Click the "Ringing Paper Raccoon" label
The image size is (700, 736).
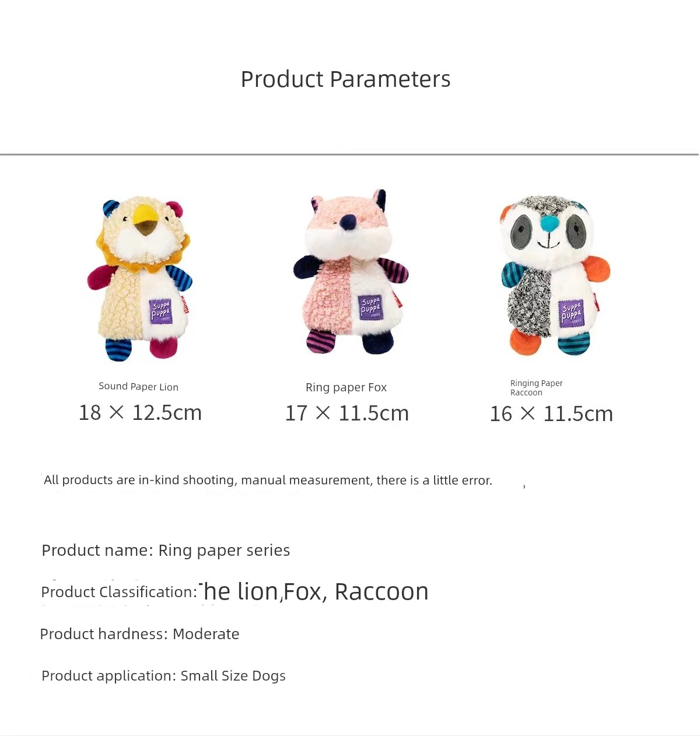click(536, 388)
